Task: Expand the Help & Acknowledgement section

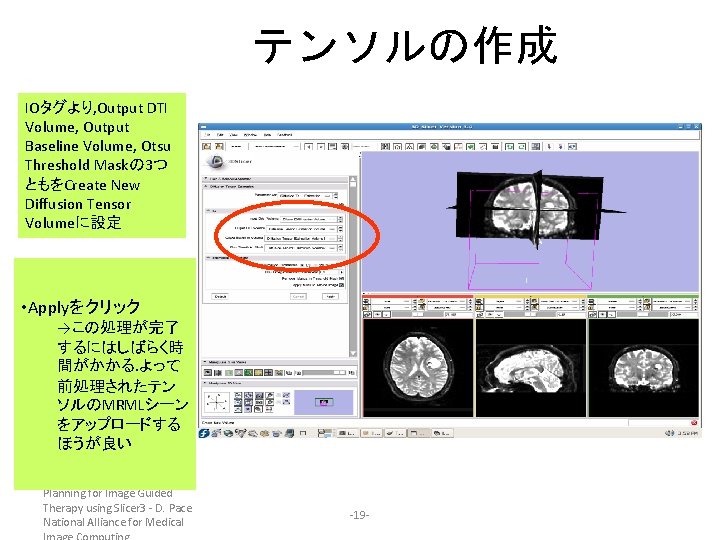Action: click(276, 179)
